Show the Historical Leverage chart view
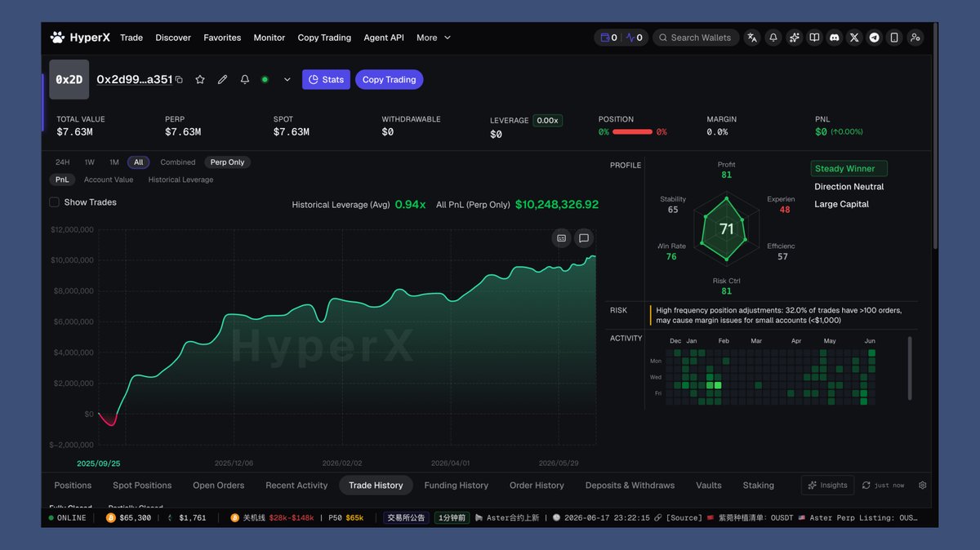 point(180,180)
